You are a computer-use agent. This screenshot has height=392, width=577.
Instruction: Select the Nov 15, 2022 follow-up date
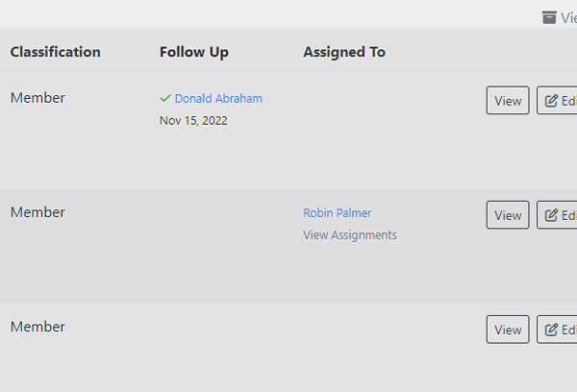[x=193, y=121]
